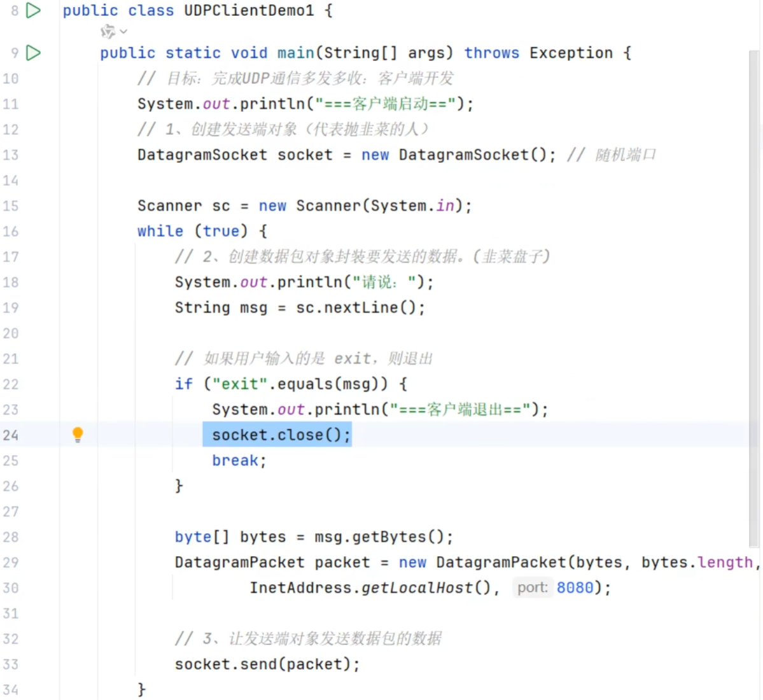Image resolution: width=763 pixels, height=700 pixels.
Task: Run class UDPClientDemo1 via gutter arrow on line 8
Action: [x=33, y=10]
